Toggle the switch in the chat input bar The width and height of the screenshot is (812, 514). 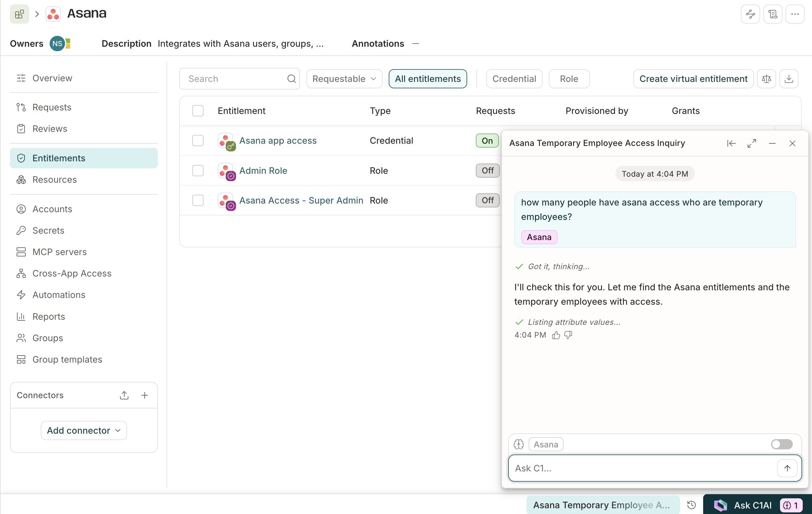click(x=781, y=444)
